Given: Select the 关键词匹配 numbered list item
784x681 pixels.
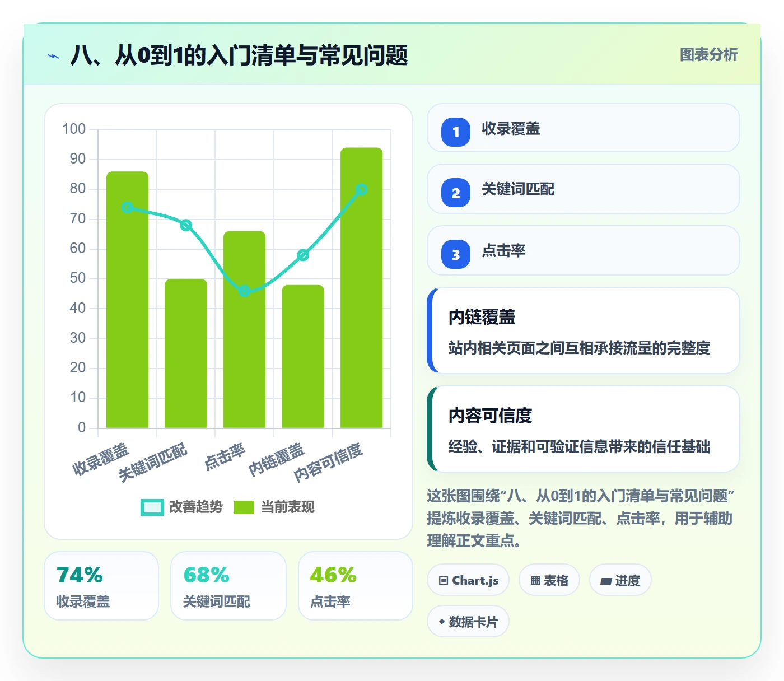Looking at the screenshot, I should (x=584, y=189).
